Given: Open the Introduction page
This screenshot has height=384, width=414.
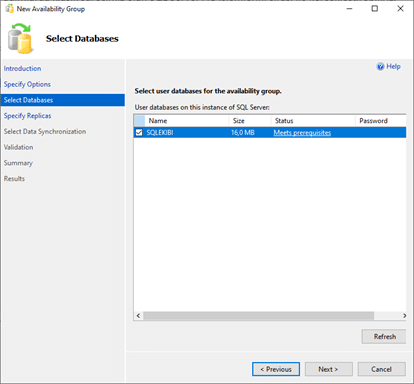Looking at the screenshot, I should tap(22, 69).
